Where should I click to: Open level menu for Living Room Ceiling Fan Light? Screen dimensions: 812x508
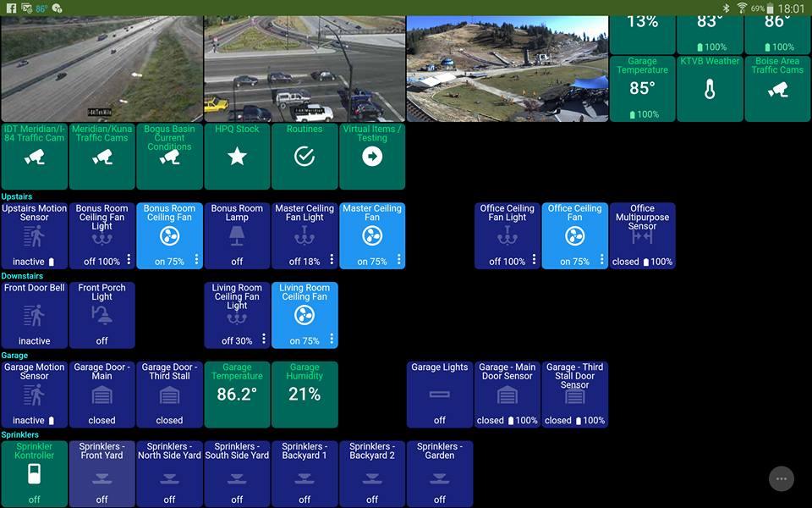pos(264,339)
